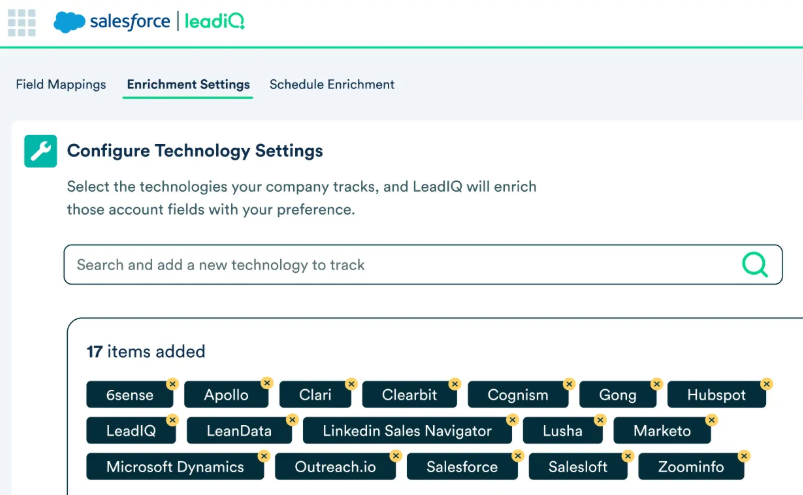Viewport: 803px width, 495px height.
Task: Select the Clearbit technology chip
Action: [x=409, y=395]
